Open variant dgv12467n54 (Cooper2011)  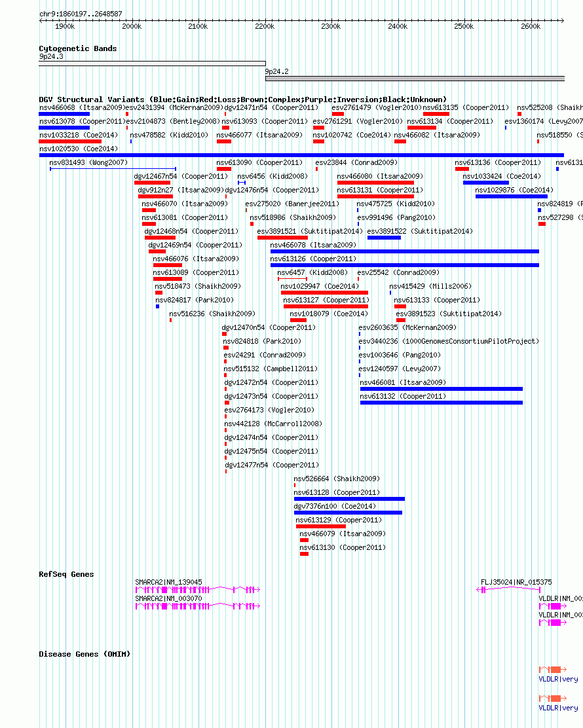tap(181, 176)
